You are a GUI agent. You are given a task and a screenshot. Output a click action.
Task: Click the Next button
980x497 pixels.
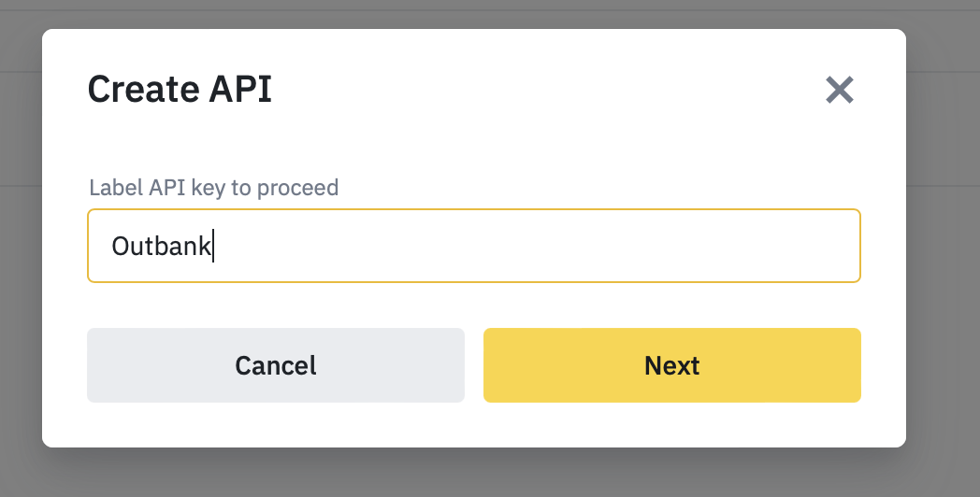click(x=671, y=365)
